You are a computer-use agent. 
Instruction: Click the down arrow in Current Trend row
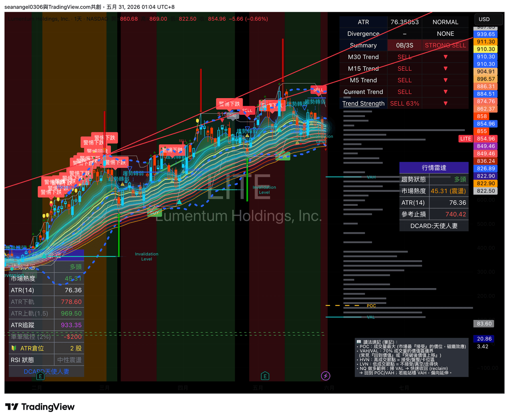tap(445, 92)
